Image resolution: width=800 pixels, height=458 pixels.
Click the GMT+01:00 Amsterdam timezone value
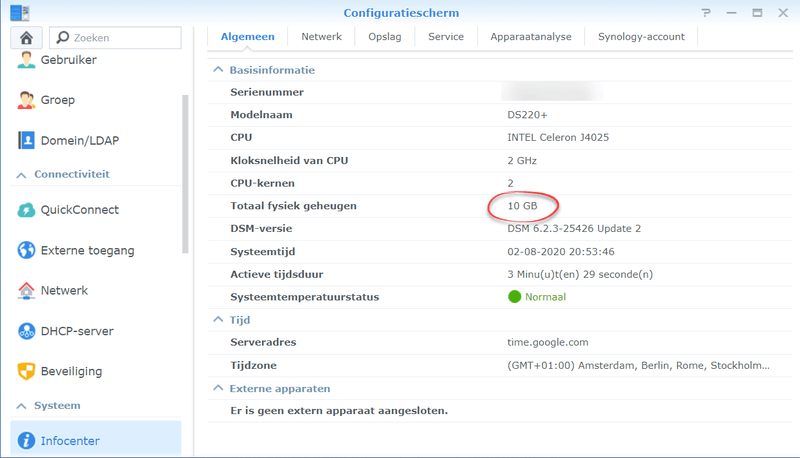[x=638, y=365]
